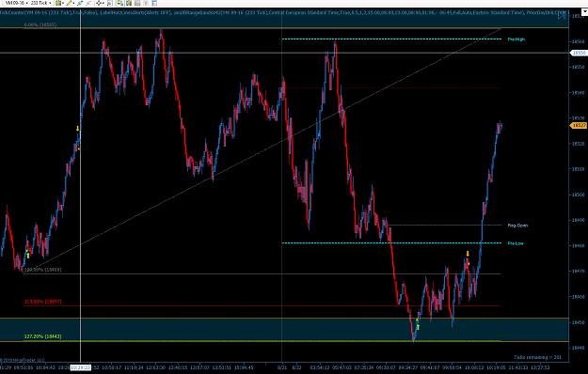Select the Pre-High label

(x=516, y=39)
